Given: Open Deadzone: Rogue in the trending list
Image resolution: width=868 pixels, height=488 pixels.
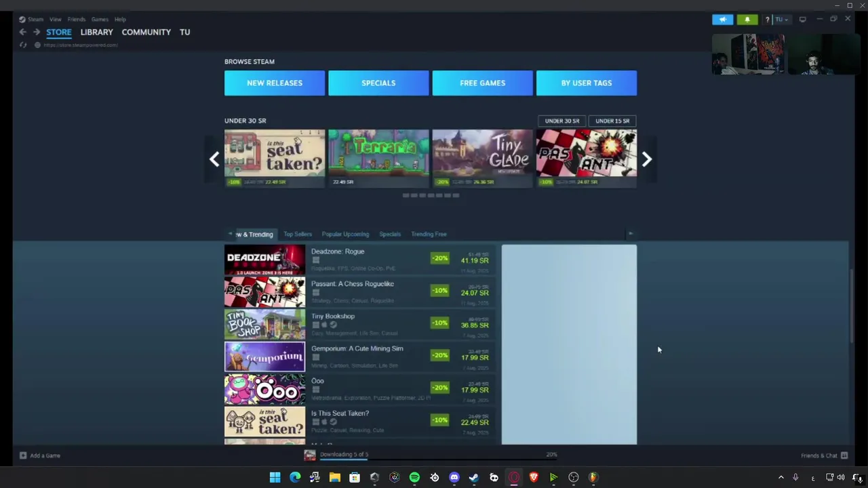Looking at the screenshot, I should click(x=360, y=260).
